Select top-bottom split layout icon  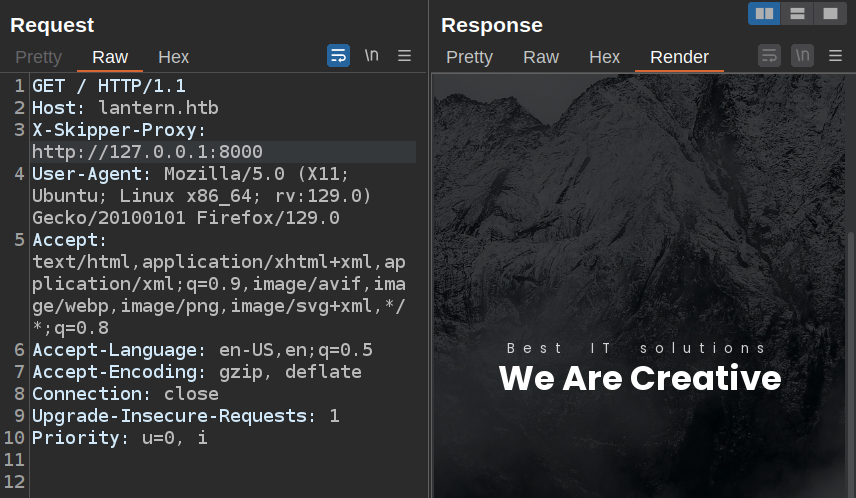point(797,13)
